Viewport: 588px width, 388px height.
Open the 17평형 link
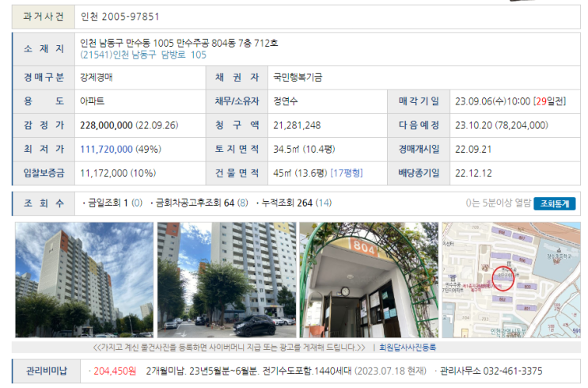coord(347,173)
